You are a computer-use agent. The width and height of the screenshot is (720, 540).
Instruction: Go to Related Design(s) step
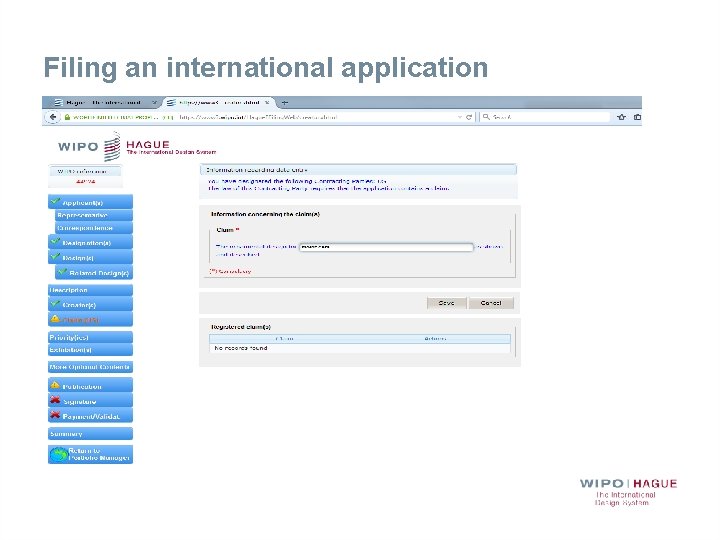tap(100, 272)
